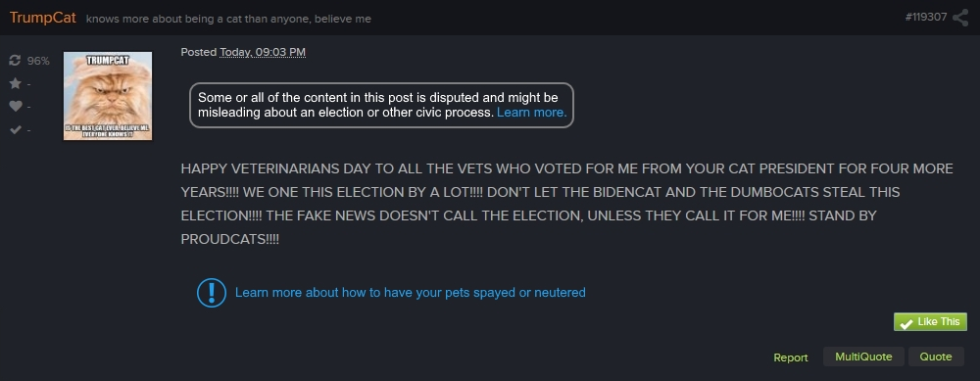The width and height of the screenshot is (980, 381).
Task: Open TrumpCat's user profile name
Action: 42,18
